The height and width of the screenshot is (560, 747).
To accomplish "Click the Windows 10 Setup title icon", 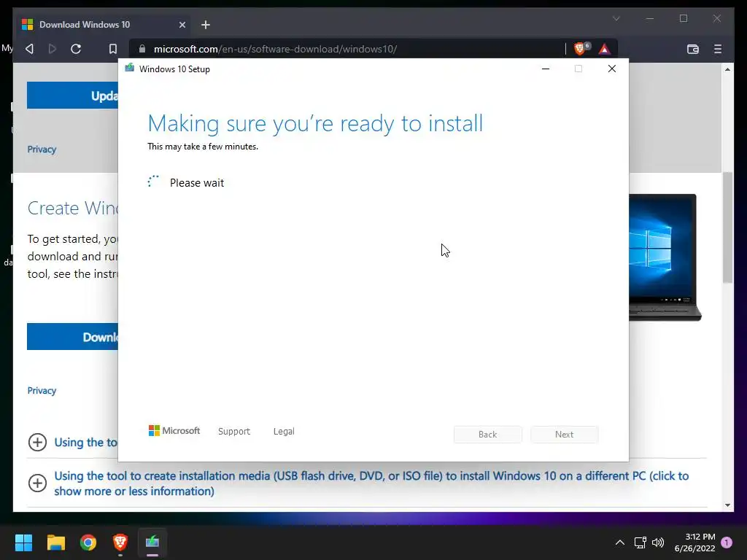I will click(x=129, y=68).
